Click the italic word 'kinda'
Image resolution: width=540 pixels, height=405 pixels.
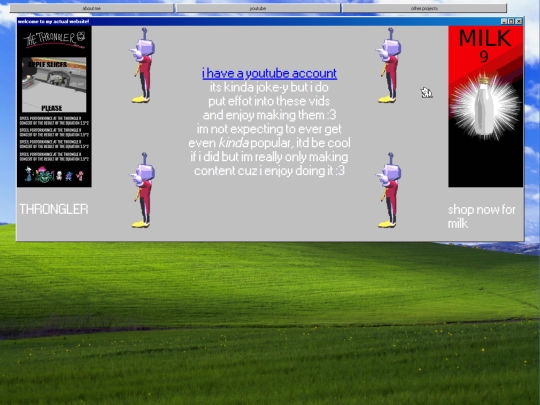pyautogui.click(x=233, y=143)
